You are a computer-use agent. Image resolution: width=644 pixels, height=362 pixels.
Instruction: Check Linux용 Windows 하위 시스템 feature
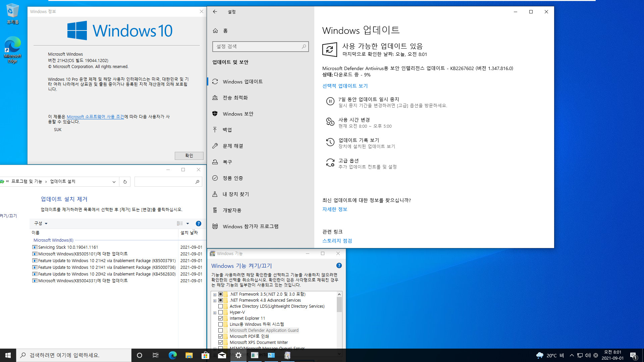pos(220,324)
